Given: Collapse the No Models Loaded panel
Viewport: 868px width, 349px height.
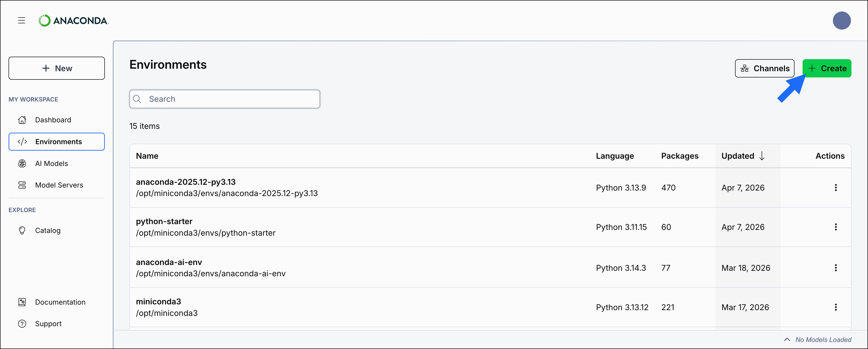Looking at the screenshot, I should [787, 339].
